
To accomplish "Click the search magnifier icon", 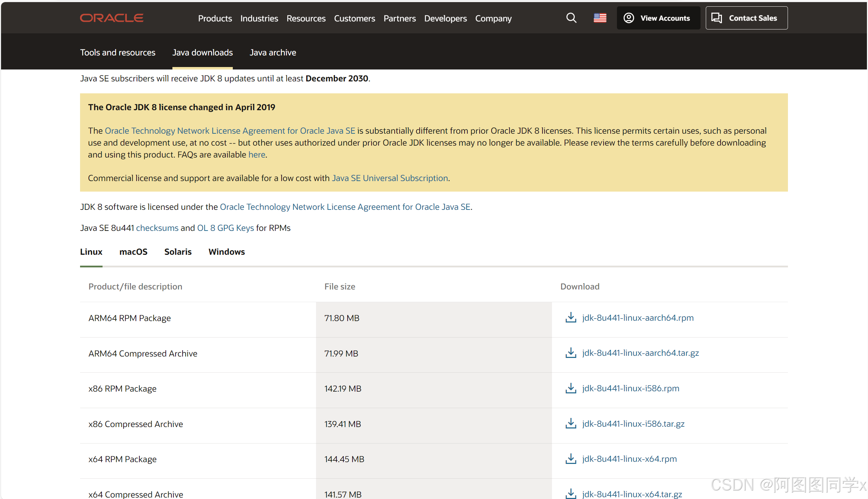I will point(571,18).
